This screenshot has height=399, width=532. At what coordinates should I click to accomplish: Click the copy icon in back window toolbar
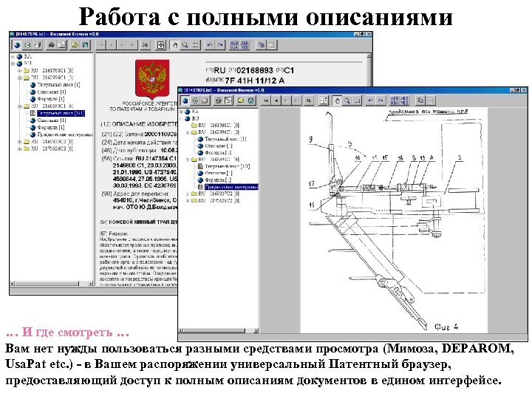coord(262,45)
